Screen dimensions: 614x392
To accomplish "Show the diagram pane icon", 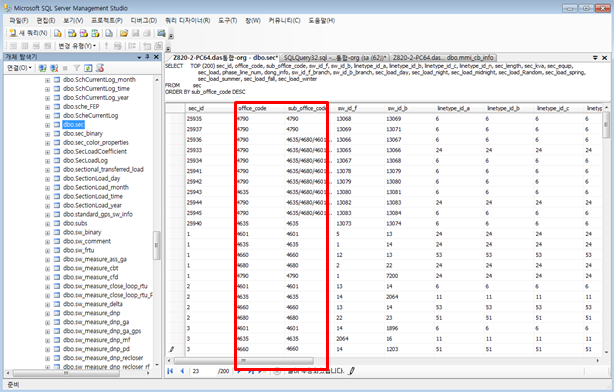I will (13, 46).
